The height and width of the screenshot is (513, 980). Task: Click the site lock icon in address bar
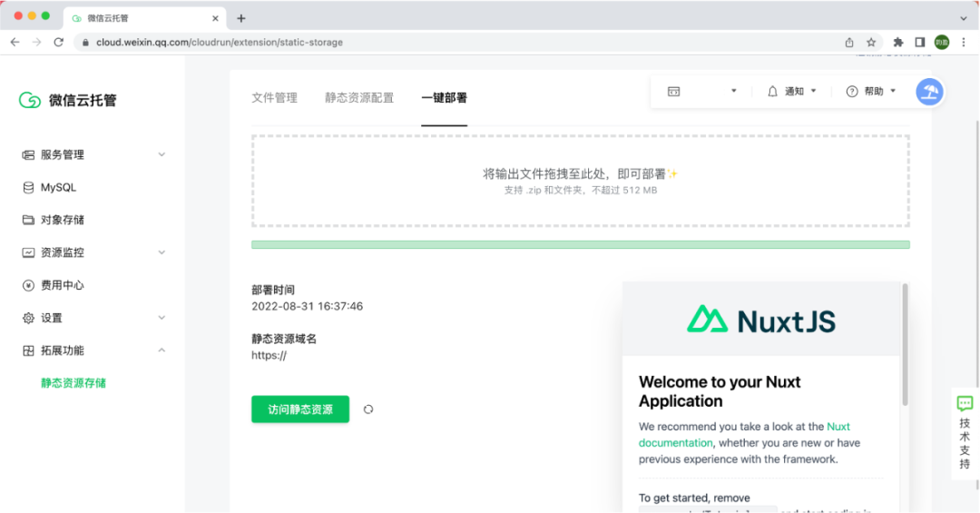click(x=85, y=42)
